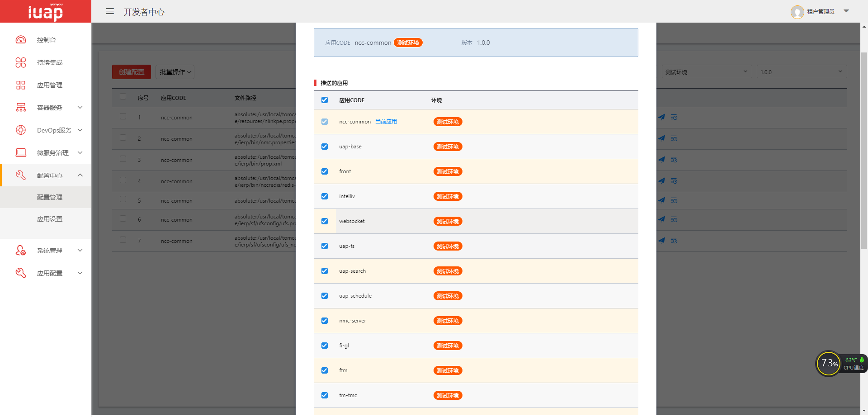
Task: Uncheck the uap-search checkbox
Action: [x=325, y=271]
